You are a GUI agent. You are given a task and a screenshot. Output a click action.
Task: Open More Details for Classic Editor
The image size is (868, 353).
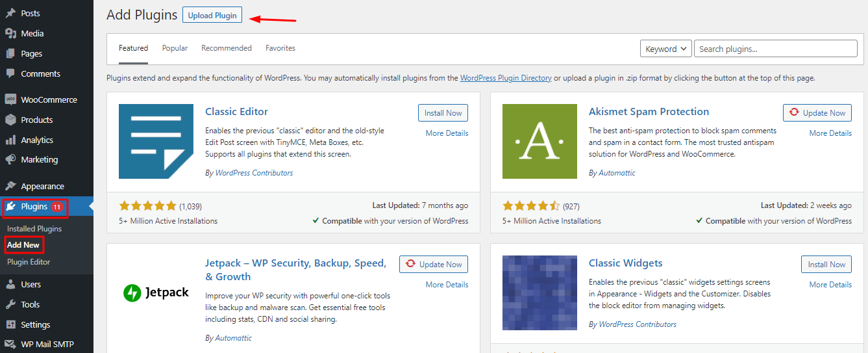point(447,133)
